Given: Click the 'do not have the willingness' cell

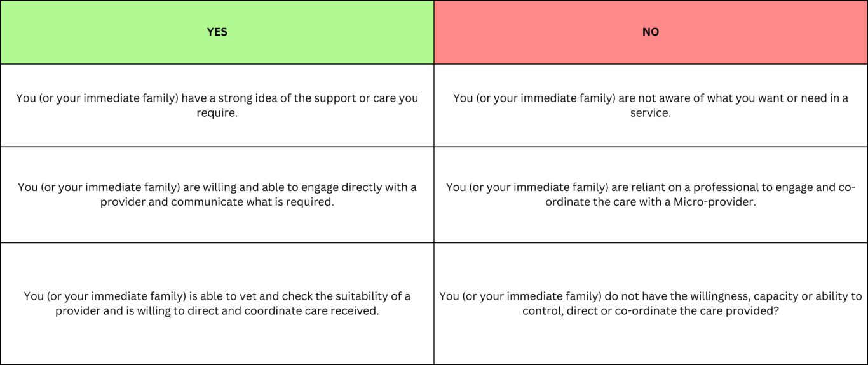Looking at the screenshot, I should [651, 303].
